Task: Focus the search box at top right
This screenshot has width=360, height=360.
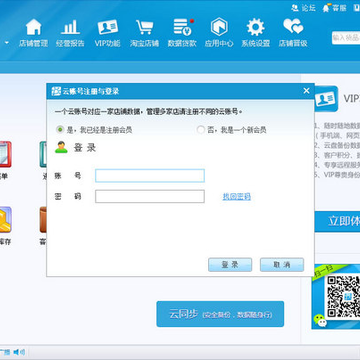Action: point(346,37)
